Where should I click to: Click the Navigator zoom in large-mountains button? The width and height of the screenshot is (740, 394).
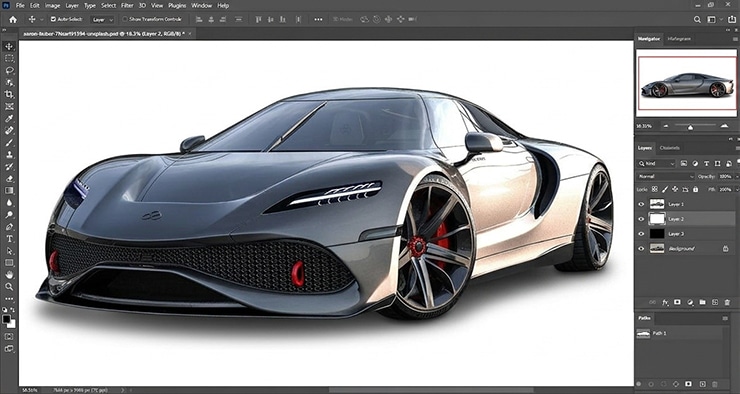click(724, 126)
